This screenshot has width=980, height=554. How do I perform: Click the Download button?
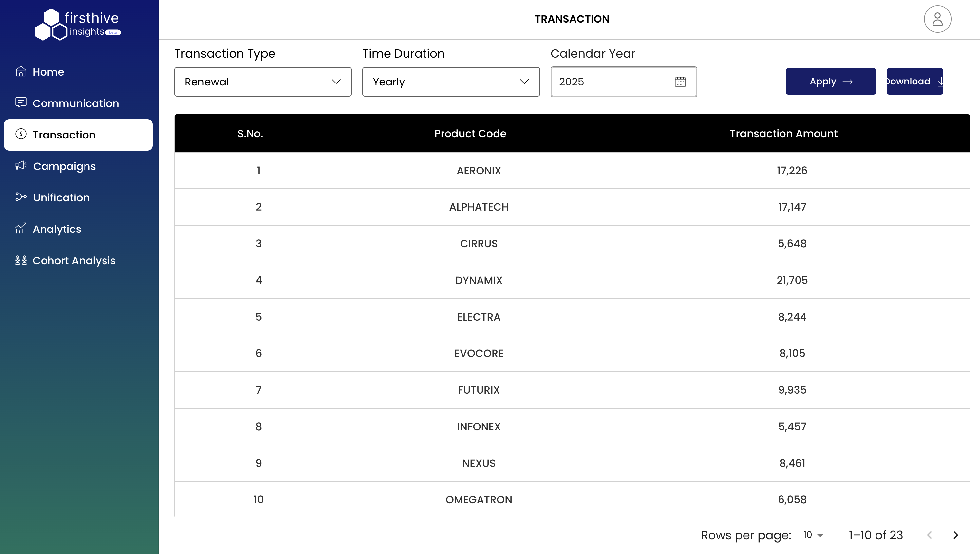click(x=914, y=82)
